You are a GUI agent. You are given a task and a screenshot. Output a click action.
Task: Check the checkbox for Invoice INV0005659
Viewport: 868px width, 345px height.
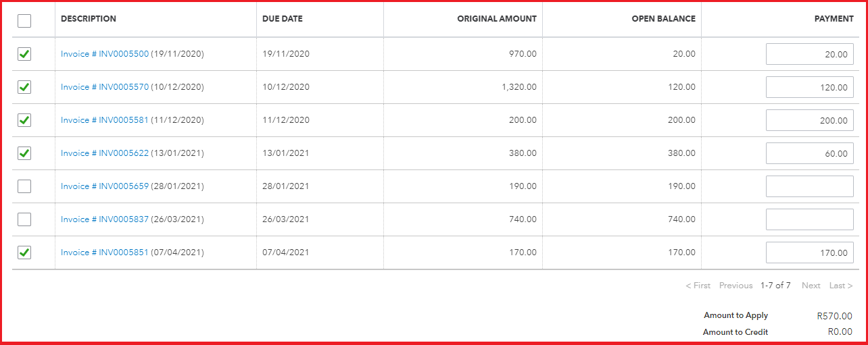pyautogui.click(x=24, y=186)
